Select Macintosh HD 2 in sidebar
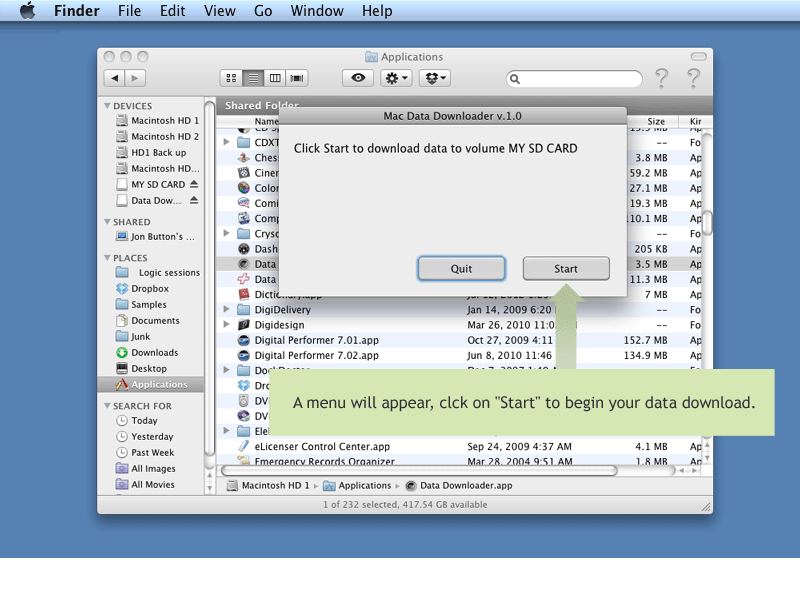This screenshot has width=800, height=600. point(157,136)
